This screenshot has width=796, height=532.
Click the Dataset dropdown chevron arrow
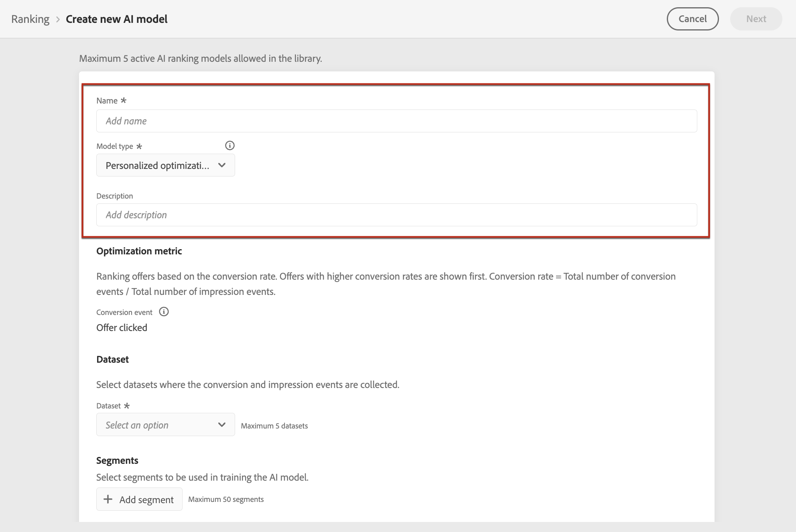[221, 425]
